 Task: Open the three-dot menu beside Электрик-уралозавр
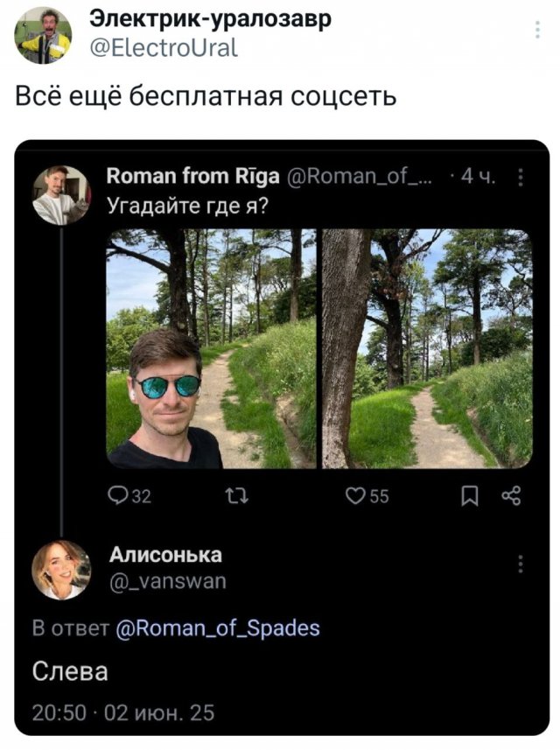click(536, 32)
